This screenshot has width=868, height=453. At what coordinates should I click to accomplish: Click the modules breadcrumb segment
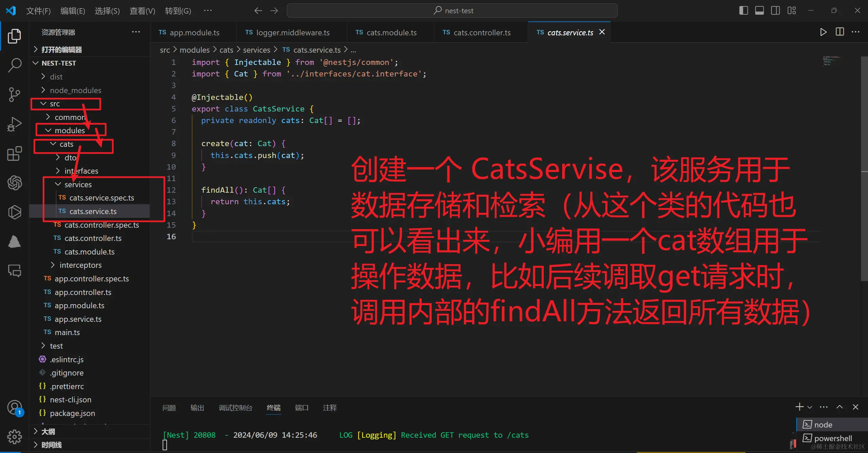[195, 50]
